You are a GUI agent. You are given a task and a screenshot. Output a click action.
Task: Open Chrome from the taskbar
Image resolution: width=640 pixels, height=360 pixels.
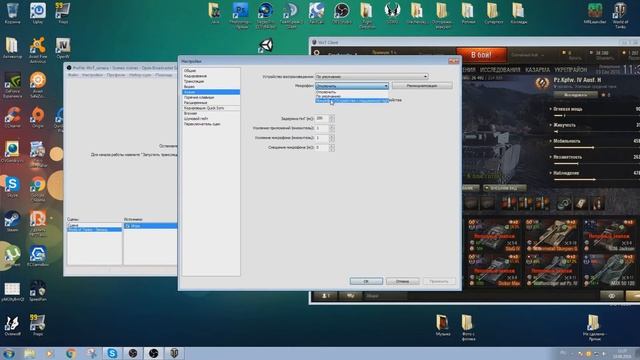(x=71, y=353)
